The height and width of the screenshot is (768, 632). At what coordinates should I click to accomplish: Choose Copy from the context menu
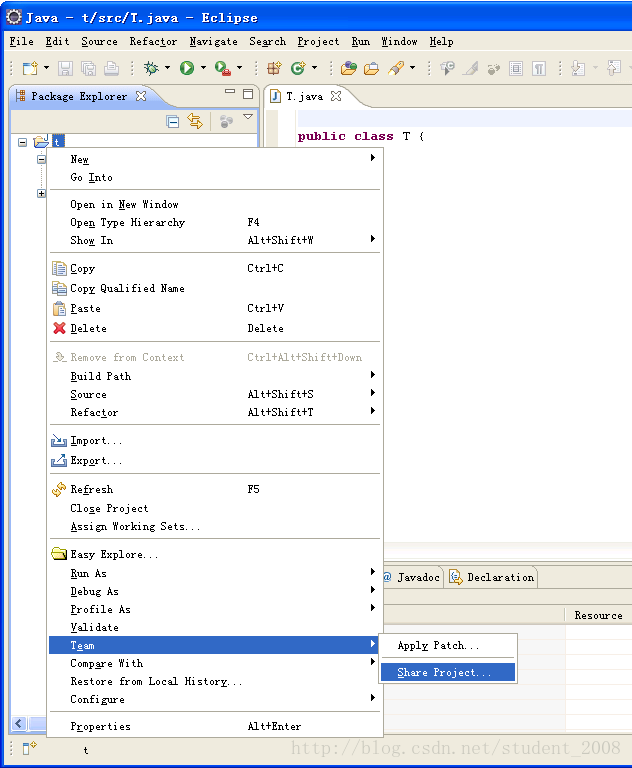pos(215,268)
